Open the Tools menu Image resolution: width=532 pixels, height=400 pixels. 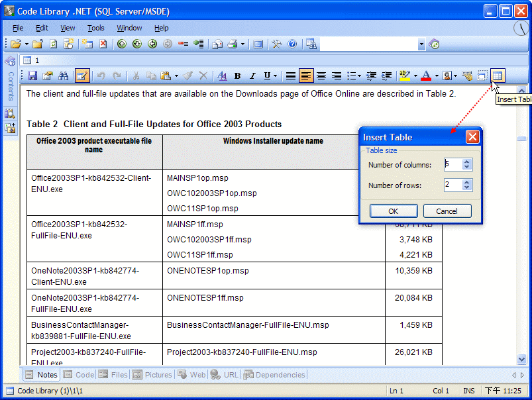click(x=95, y=28)
